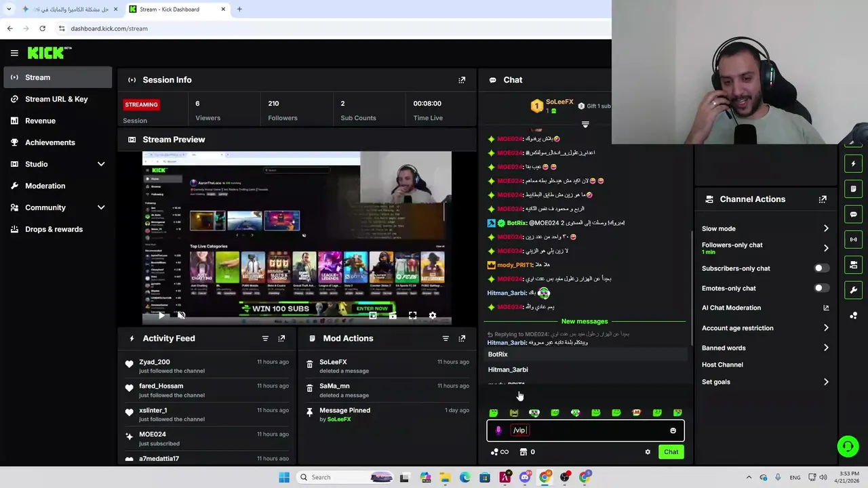Open Followers-only chat options
The width and height of the screenshot is (868, 488).
coord(766,248)
